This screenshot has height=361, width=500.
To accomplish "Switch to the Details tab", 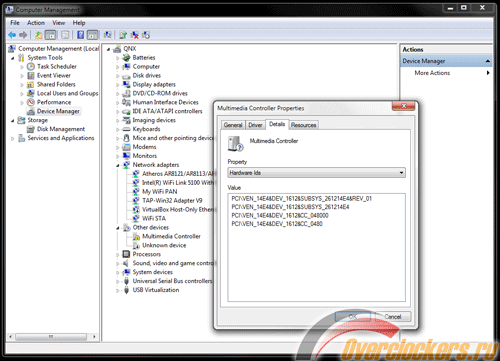I will pyautogui.click(x=277, y=124).
